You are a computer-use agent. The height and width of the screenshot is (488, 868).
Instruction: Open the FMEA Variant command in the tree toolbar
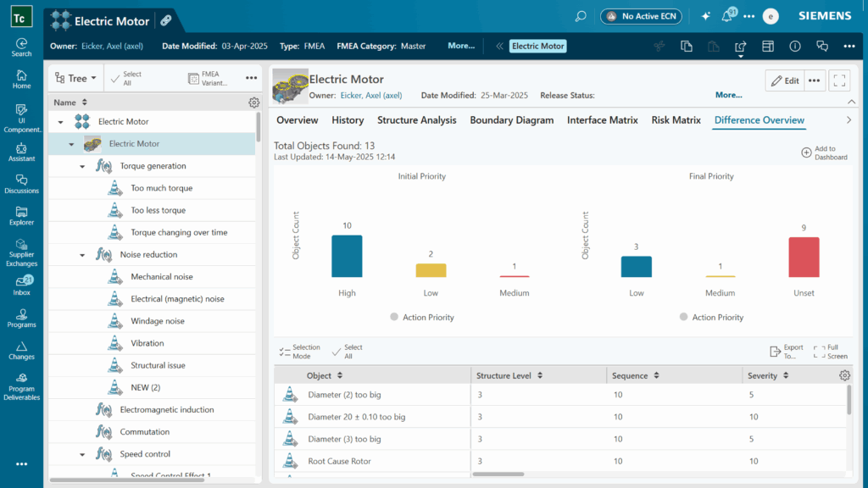click(203, 78)
